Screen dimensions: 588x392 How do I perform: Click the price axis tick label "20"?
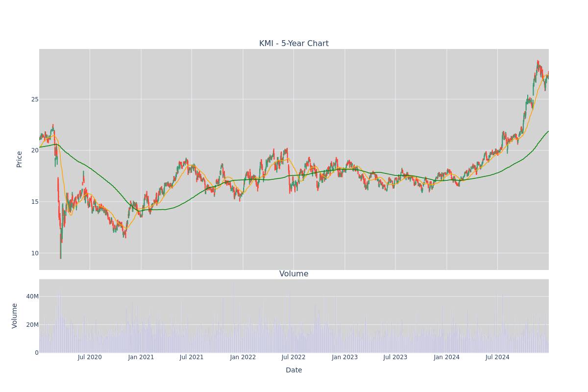34,150
